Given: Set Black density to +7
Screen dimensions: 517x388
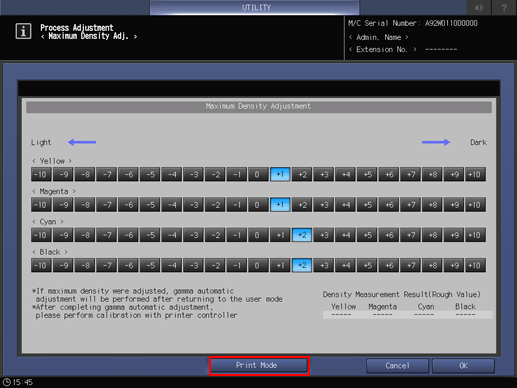Looking at the screenshot, I should point(410,265).
